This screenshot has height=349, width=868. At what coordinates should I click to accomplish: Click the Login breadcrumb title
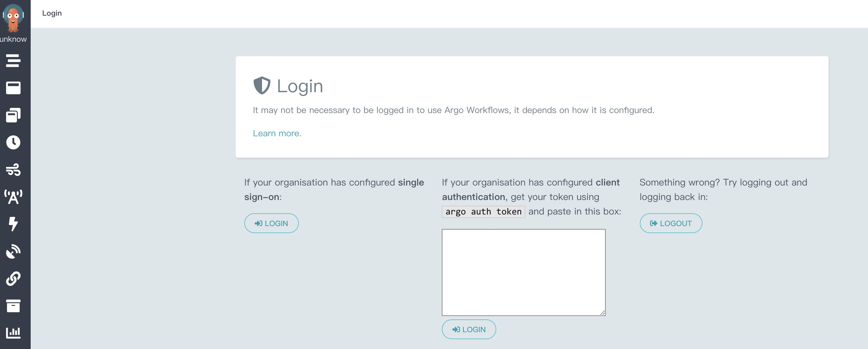tap(52, 13)
